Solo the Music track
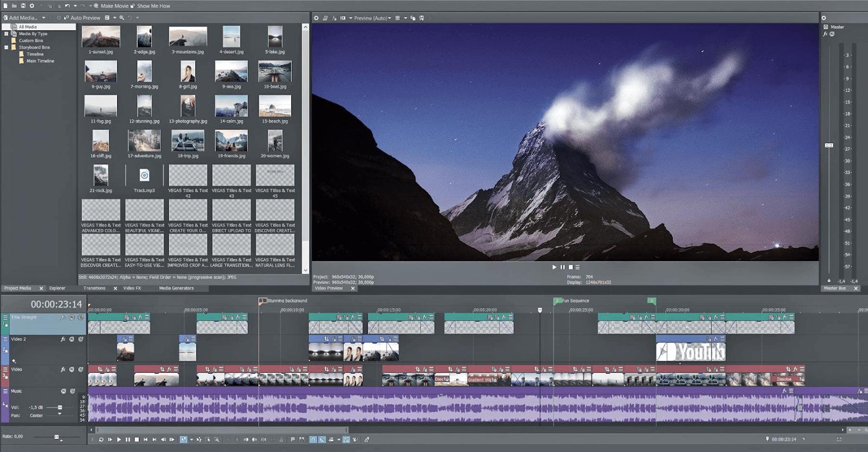Image resolution: width=868 pixels, height=452 pixels. pos(72,391)
